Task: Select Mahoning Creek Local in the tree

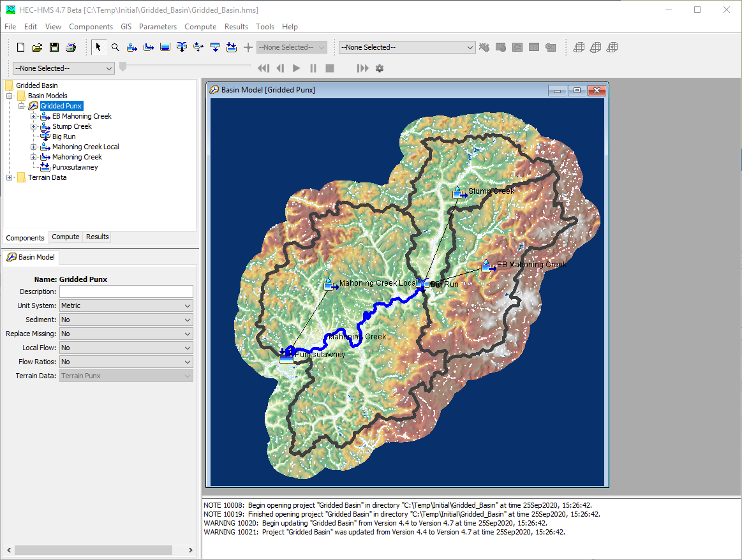Action: pyautogui.click(x=85, y=147)
